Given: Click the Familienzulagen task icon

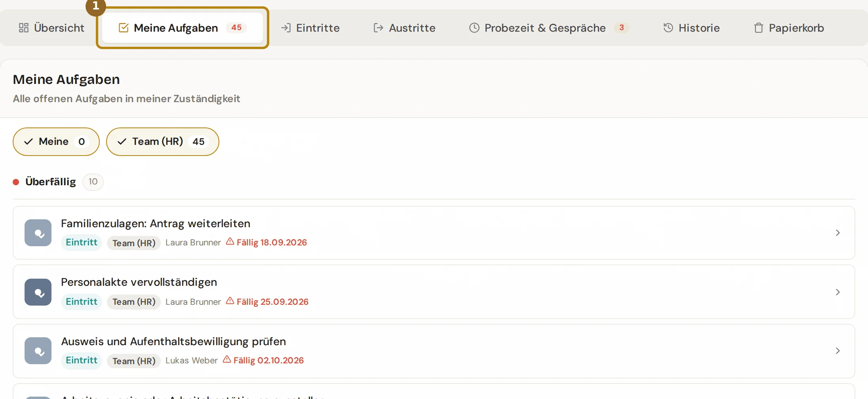Looking at the screenshot, I should [38, 233].
